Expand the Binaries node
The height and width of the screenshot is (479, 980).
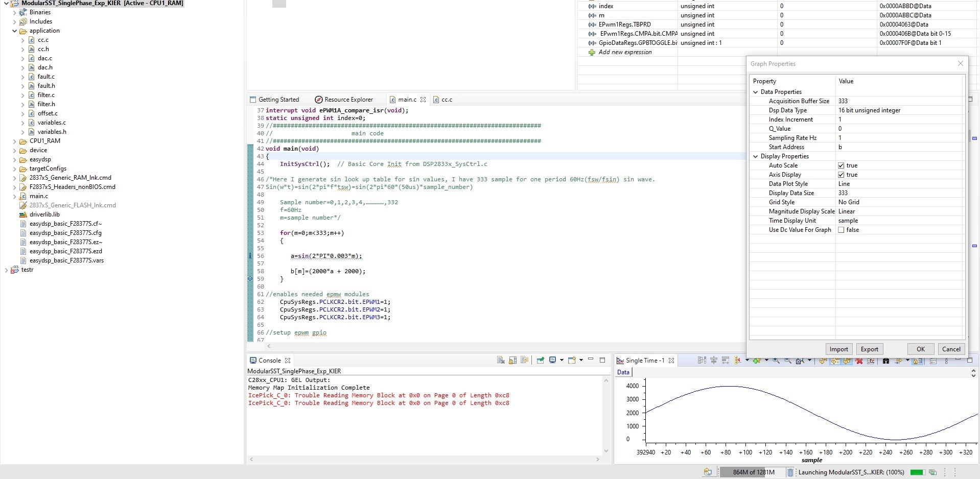(x=14, y=12)
